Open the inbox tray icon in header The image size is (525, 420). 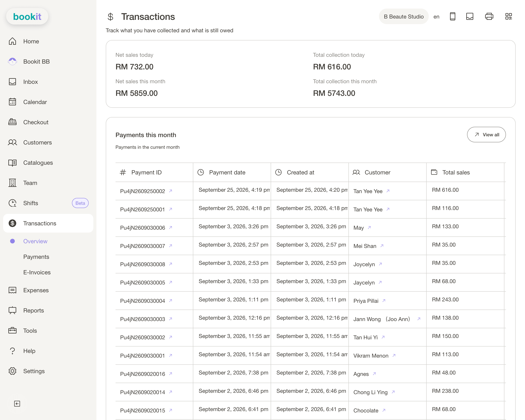pyautogui.click(x=470, y=16)
